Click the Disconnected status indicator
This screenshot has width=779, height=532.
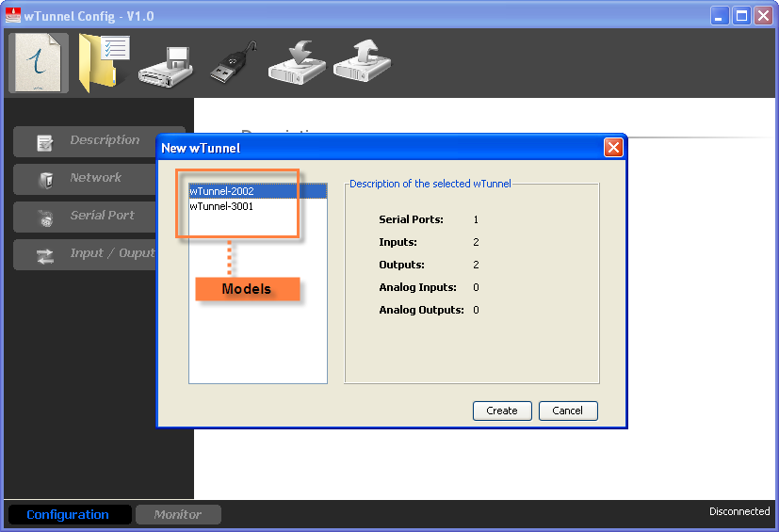(738, 512)
